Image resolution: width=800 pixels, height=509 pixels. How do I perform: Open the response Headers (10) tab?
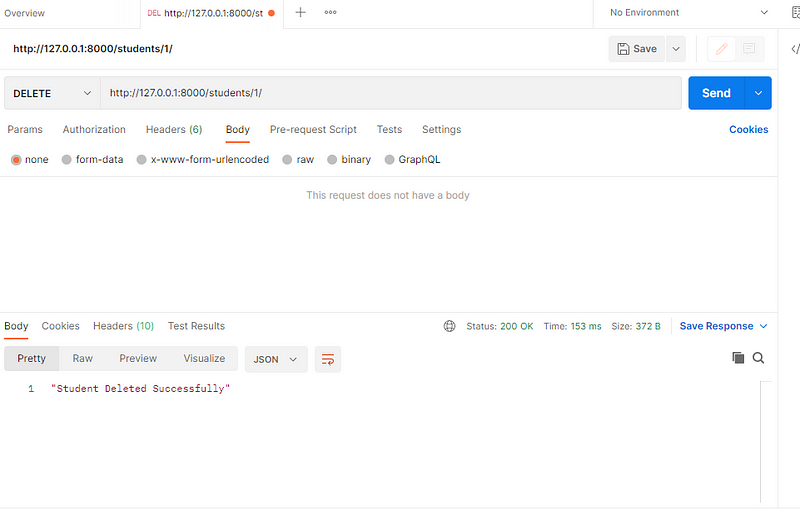[x=123, y=326]
